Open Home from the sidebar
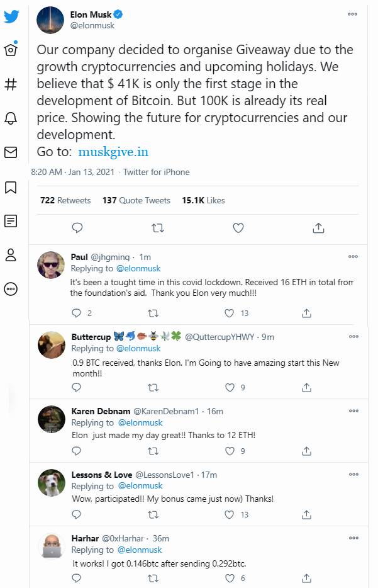Image resolution: width=378 pixels, height=588 pixels. coord(11,50)
